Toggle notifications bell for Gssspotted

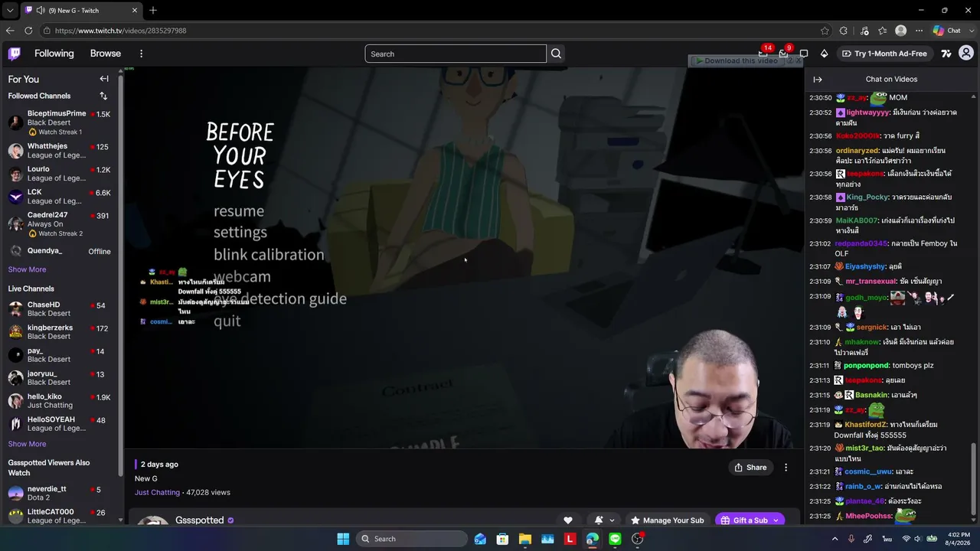tap(599, 520)
